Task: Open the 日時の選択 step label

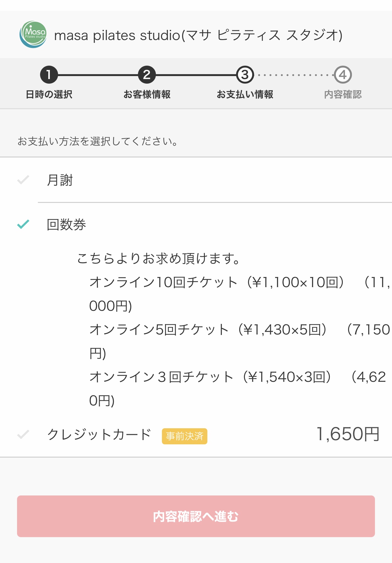Action: point(49,94)
